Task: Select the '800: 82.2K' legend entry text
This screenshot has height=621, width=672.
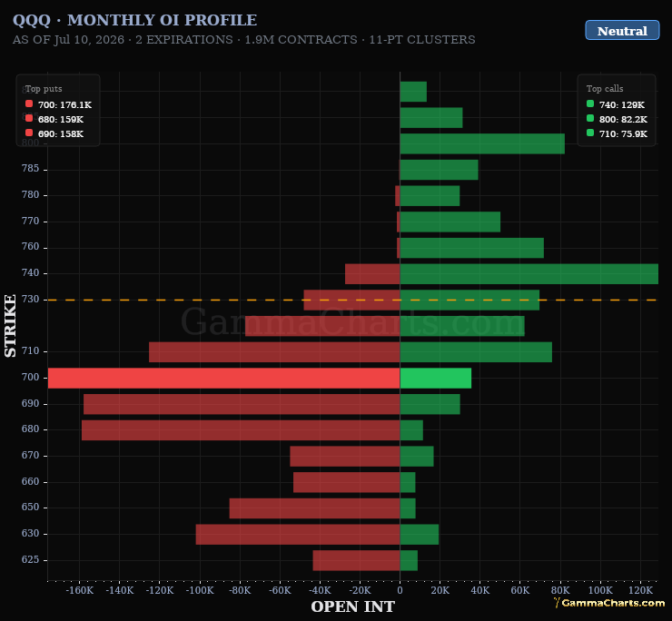Action: pos(623,120)
